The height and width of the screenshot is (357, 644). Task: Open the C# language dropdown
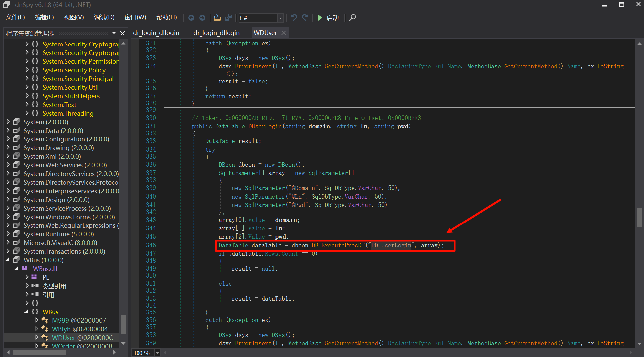pos(280,18)
